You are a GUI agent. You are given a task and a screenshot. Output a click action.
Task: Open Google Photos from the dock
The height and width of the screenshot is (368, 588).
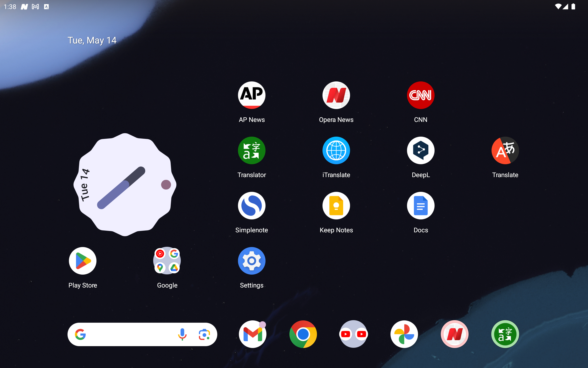tap(404, 334)
